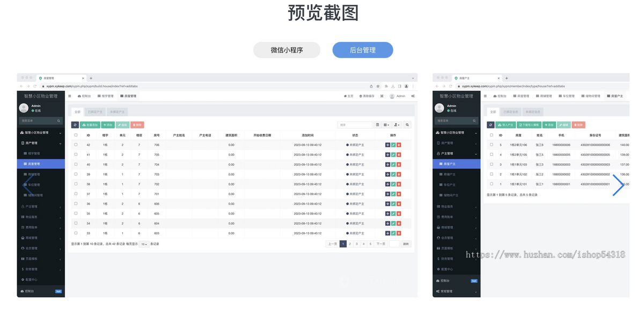Open the export dropdown in table toolbar
Image resolution: width=644 pixels, height=330 pixels.
397,125
